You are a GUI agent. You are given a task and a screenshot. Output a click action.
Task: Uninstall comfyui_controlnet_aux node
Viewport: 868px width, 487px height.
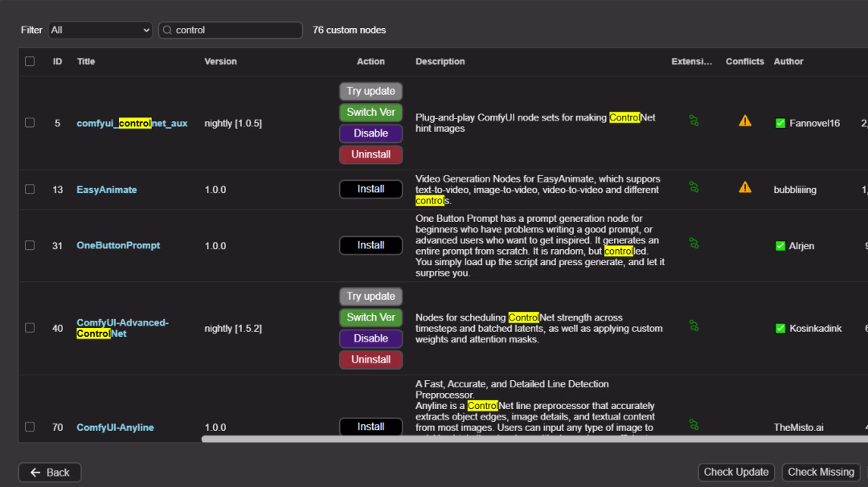[x=371, y=154]
